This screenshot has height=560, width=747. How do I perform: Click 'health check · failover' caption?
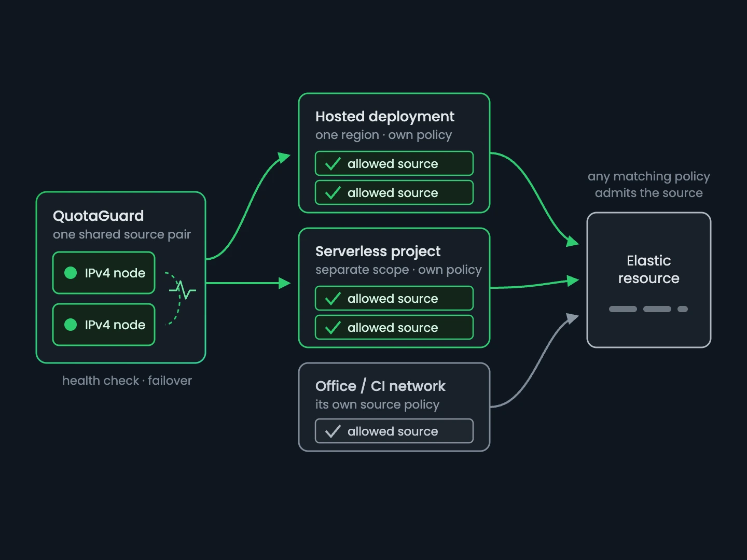tap(127, 381)
